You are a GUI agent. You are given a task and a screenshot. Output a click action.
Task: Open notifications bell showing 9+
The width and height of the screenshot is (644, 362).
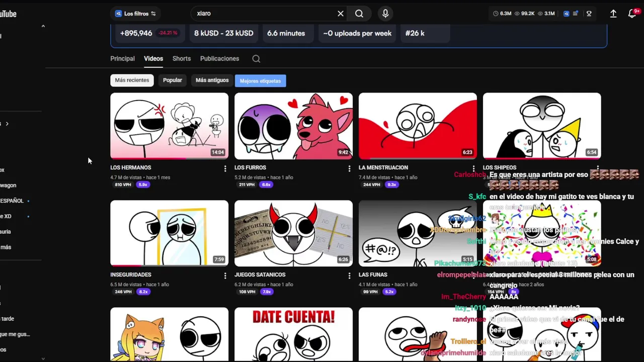[633, 14]
